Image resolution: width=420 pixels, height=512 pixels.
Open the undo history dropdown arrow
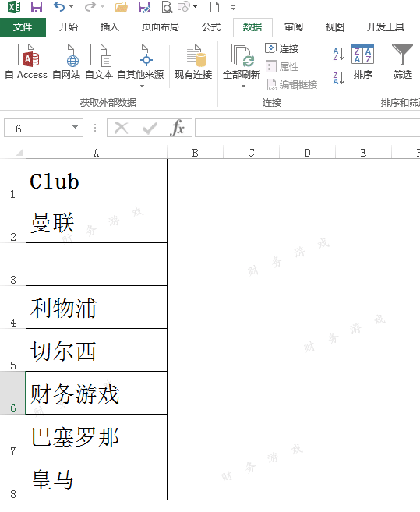71,7
